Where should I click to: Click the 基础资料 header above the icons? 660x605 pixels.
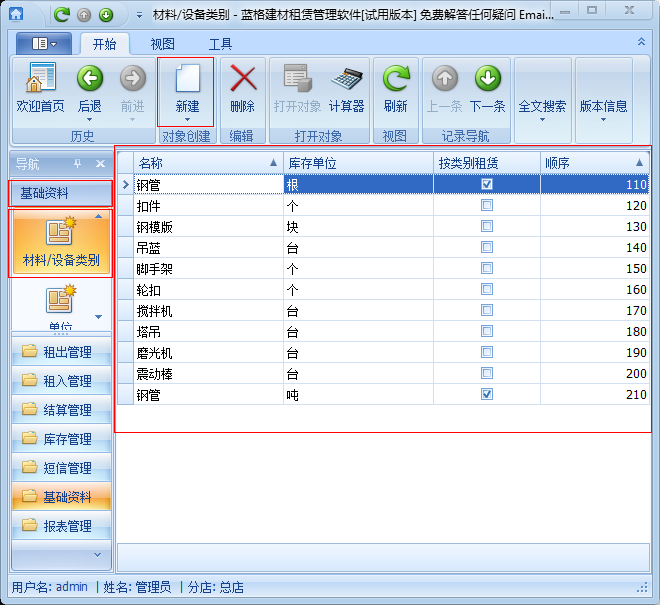[61, 193]
